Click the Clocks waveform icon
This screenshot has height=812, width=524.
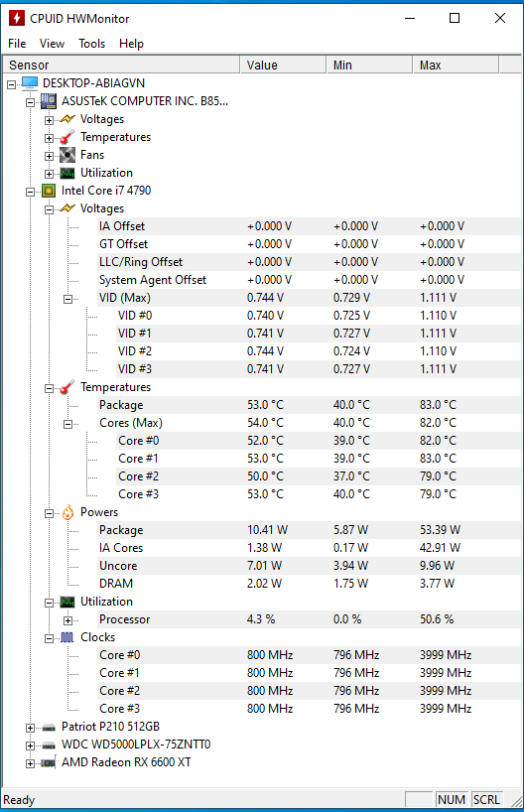tap(67, 637)
